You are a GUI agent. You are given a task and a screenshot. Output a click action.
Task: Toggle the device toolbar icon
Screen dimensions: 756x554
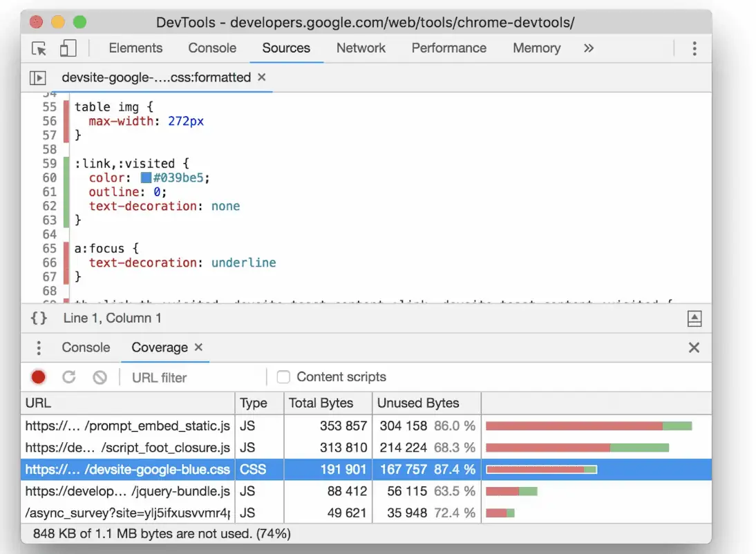coord(67,48)
